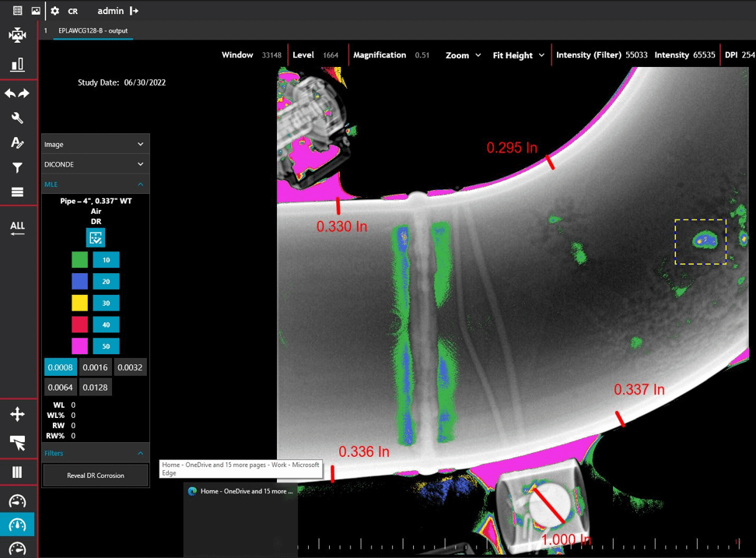The width and height of the screenshot is (756, 558).
Task: Expand the Image panel section
Action: click(x=95, y=144)
